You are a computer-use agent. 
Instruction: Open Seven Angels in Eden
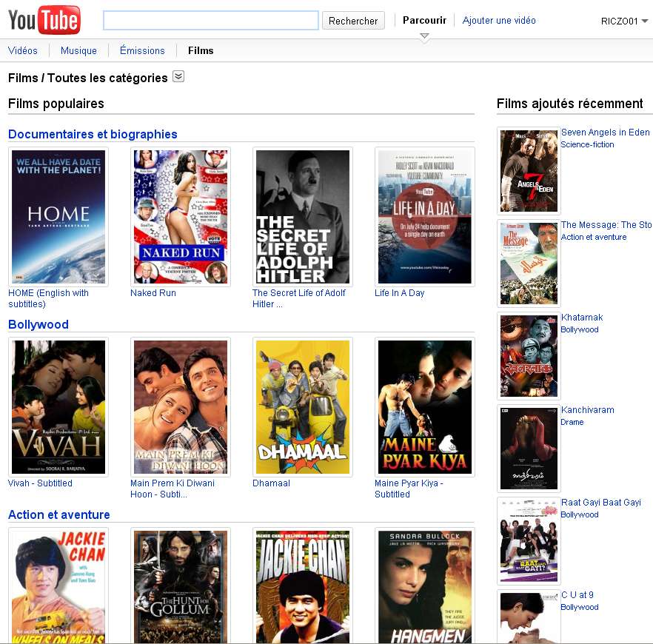pos(606,132)
